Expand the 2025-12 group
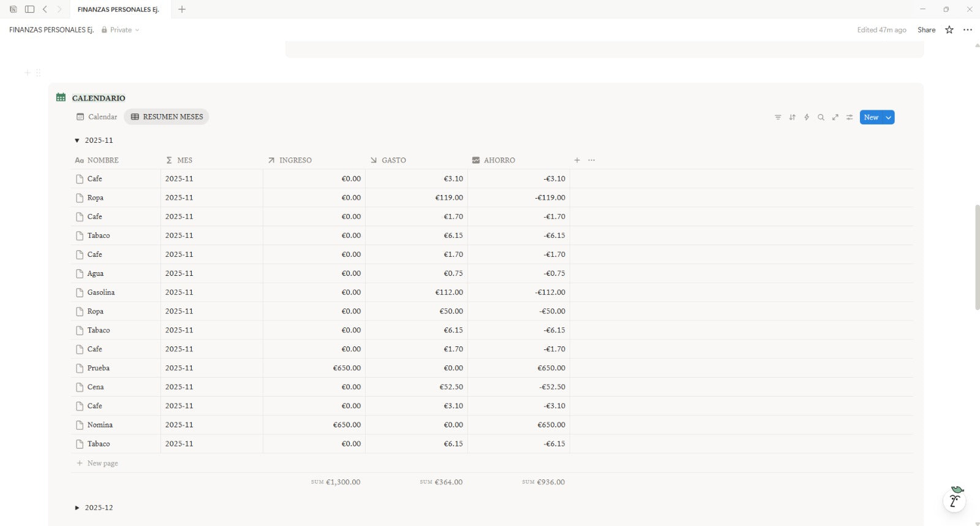 77,508
